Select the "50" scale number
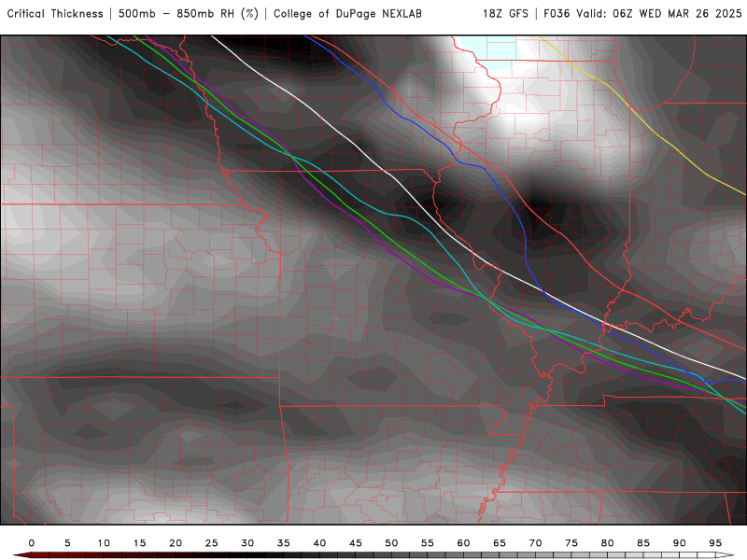 [391, 543]
